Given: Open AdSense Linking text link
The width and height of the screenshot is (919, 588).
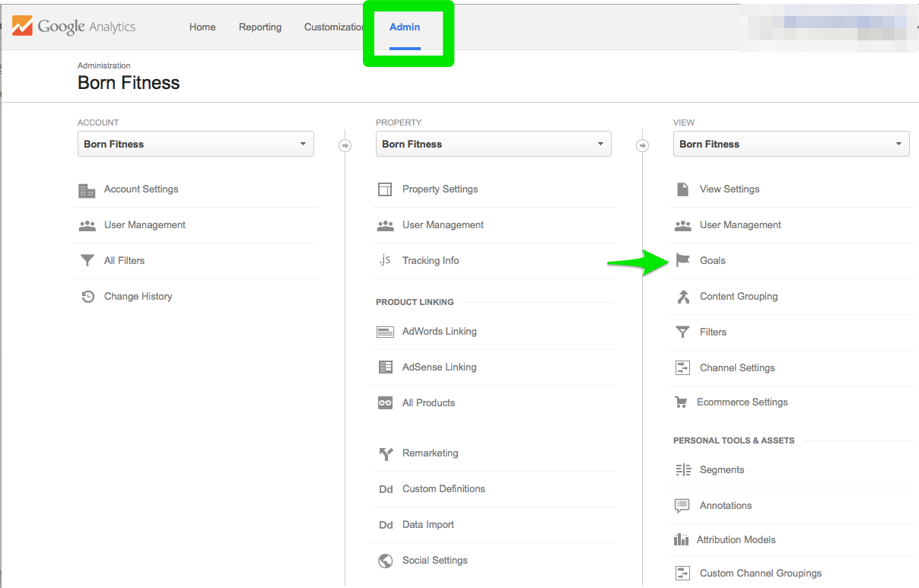Looking at the screenshot, I should point(440,367).
